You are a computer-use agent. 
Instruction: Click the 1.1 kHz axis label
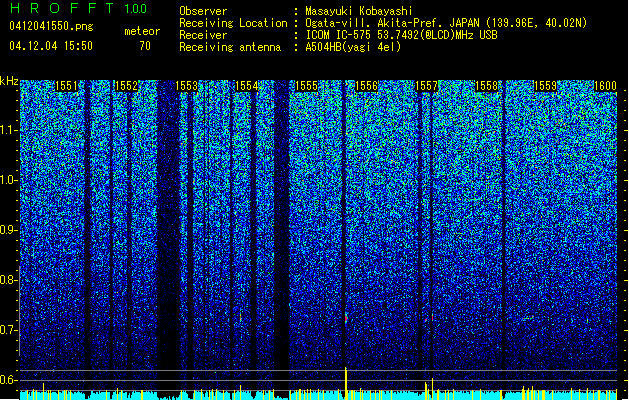tap(9, 130)
